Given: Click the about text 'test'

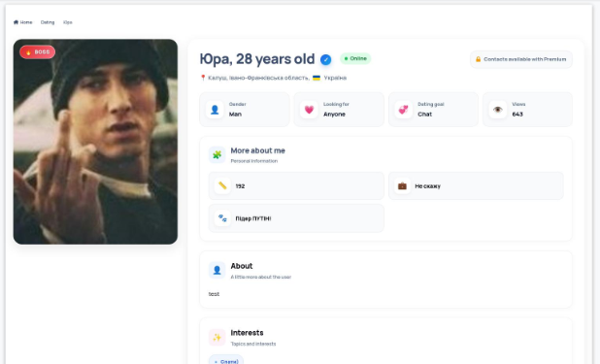Looking at the screenshot, I should pyautogui.click(x=214, y=294).
